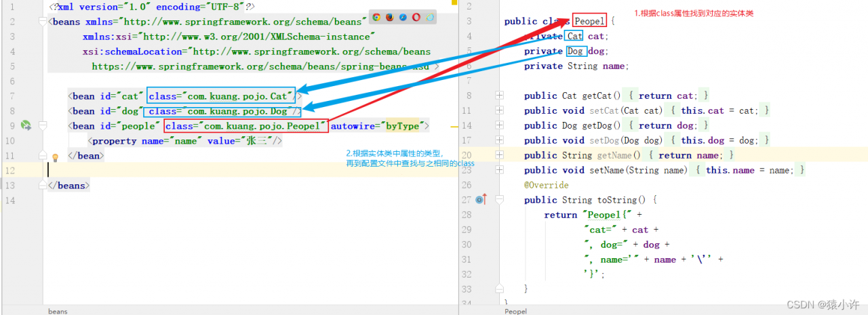This screenshot has width=868, height=315.
Task: Click the xmlns:xsi attribute name
Action: click(x=108, y=36)
